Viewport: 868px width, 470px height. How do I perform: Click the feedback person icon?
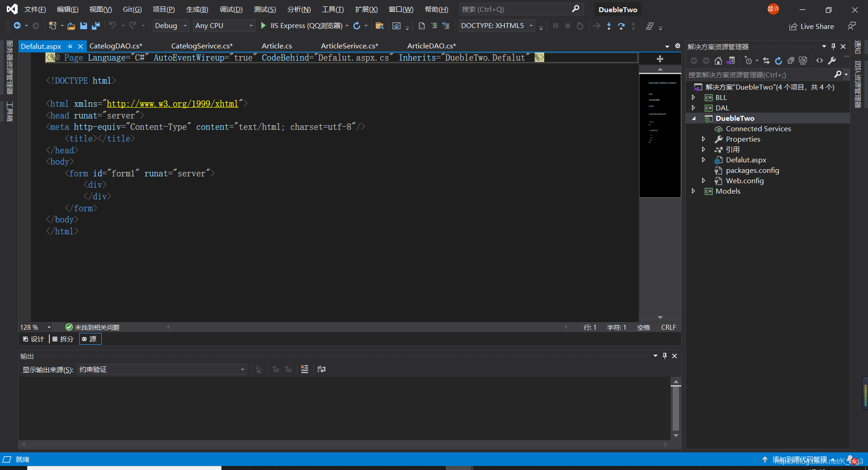click(x=852, y=26)
